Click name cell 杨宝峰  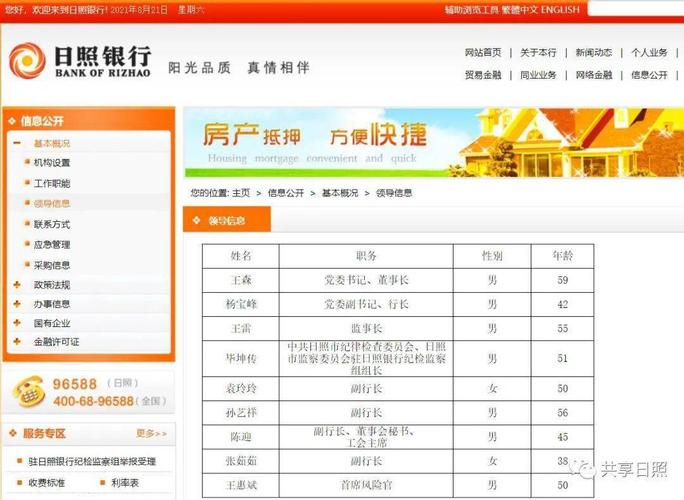(241, 304)
